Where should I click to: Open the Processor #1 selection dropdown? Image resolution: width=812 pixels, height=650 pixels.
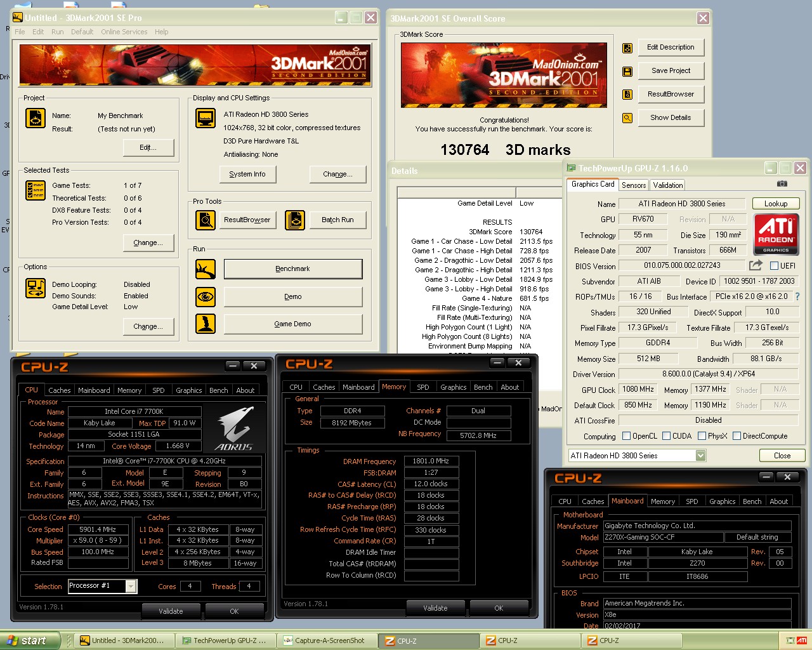point(131,587)
